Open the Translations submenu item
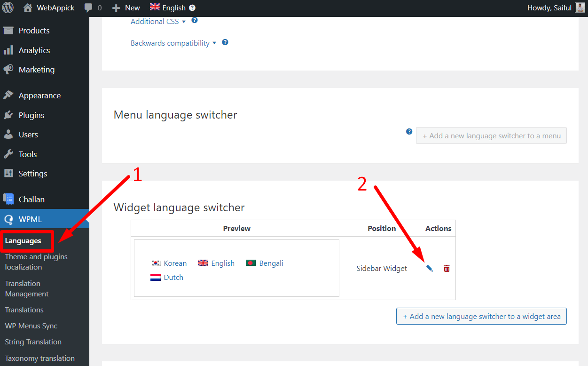 point(24,310)
